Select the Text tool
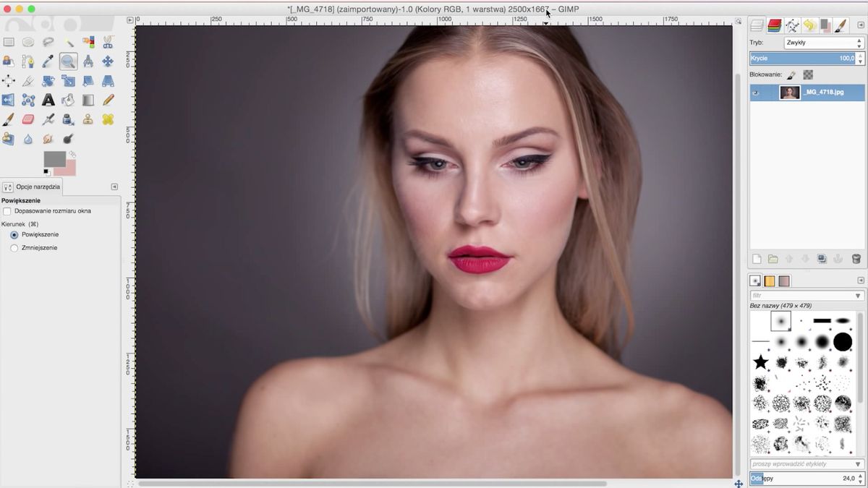Image resolution: width=868 pixels, height=488 pixels. [48, 100]
